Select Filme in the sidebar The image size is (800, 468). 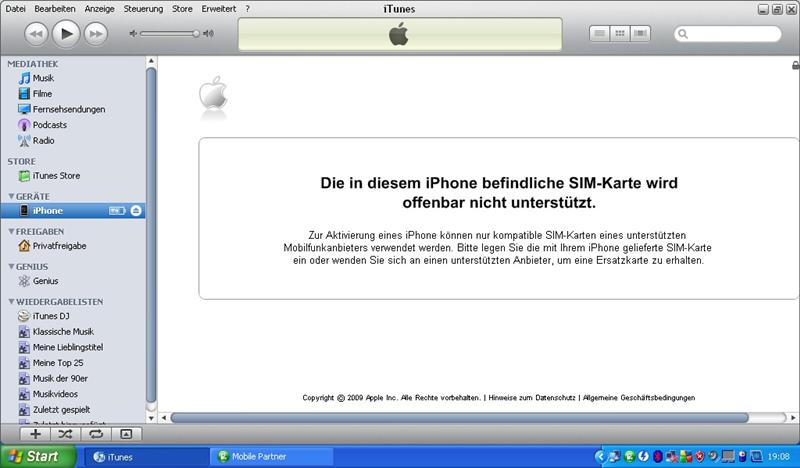[x=42, y=94]
